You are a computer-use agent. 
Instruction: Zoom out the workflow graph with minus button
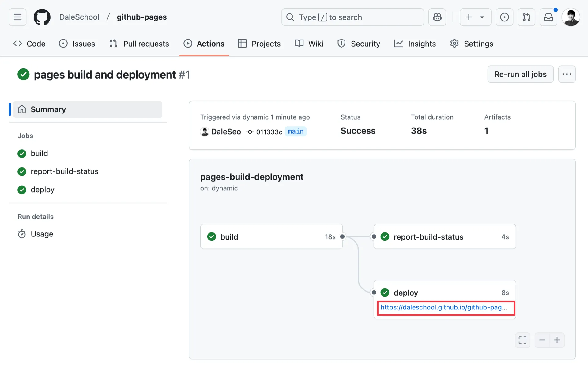542,340
